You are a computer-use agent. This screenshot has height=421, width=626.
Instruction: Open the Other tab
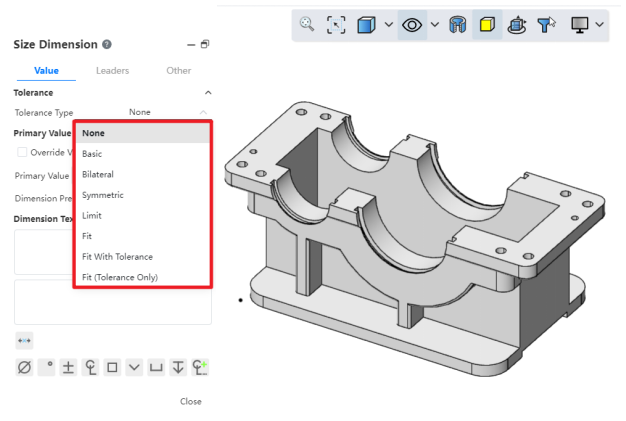(179, 71)
